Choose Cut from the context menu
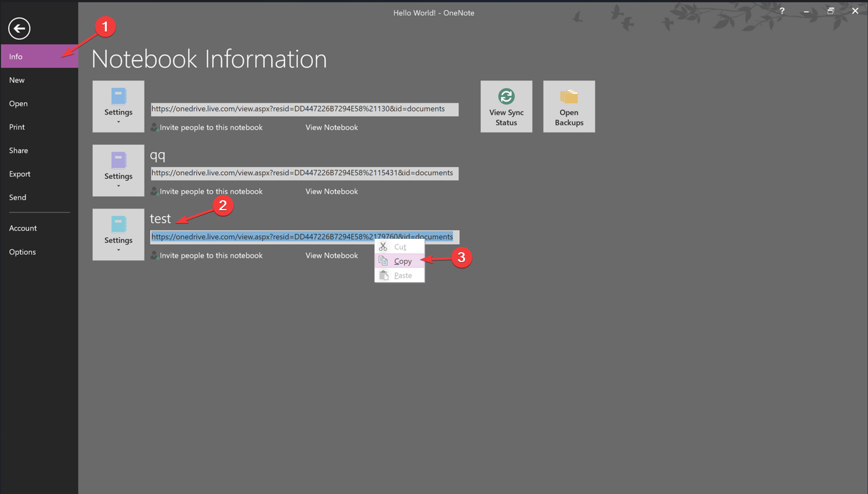The height and width of the screenshot is (494, 868). click(400, 247)
